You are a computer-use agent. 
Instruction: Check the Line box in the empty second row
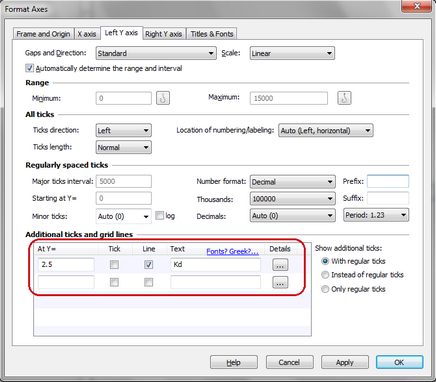click(148, 282)
